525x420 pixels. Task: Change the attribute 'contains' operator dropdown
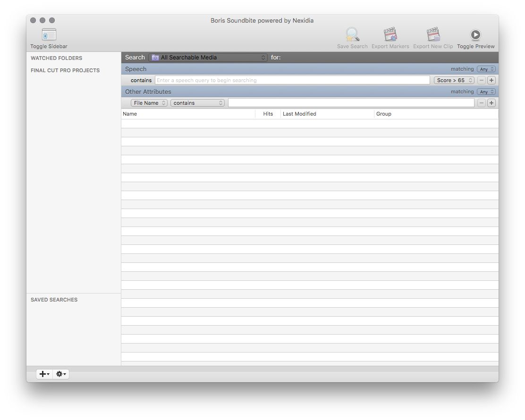(x=197, y=103)
